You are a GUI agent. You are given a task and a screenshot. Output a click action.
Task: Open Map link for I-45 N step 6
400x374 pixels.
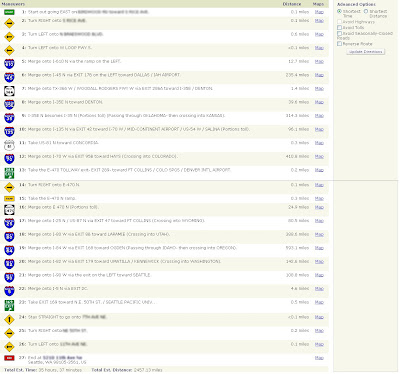(x=319, y=75)
